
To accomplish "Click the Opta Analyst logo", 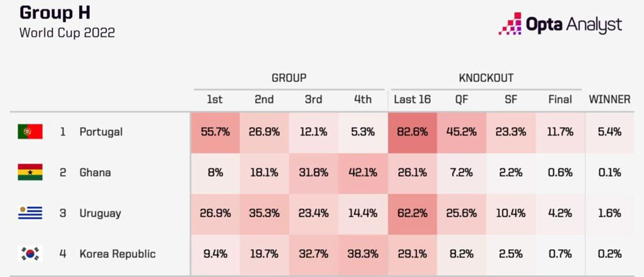I will [x=560, y=24].
